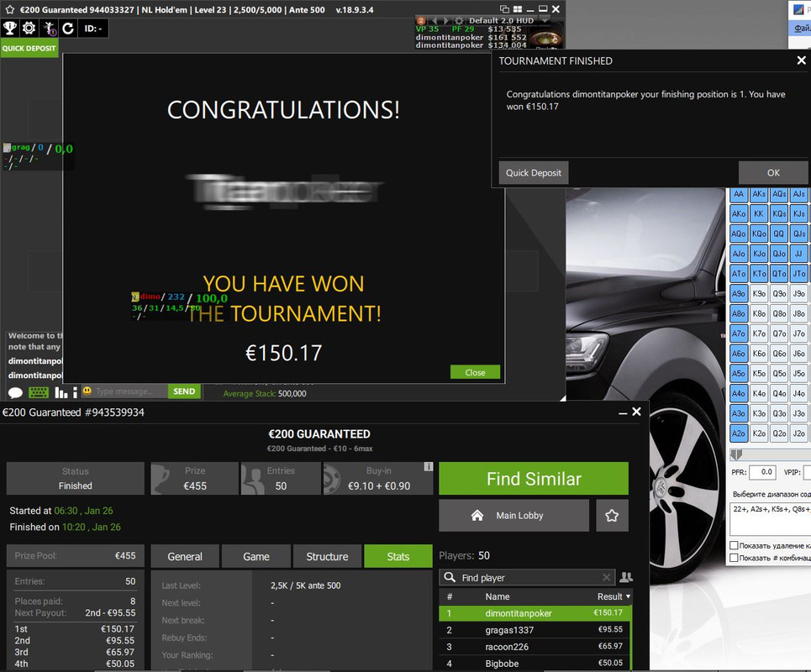This screenshot has height=672, width=811.
Task: Tick second Показать # checkbox in range tool
Action: tap(734, 558)
